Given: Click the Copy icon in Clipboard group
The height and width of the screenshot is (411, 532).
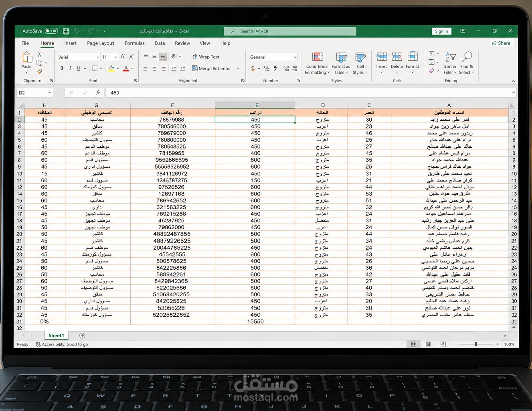Looking at the screenshot, I should point(39,63).
